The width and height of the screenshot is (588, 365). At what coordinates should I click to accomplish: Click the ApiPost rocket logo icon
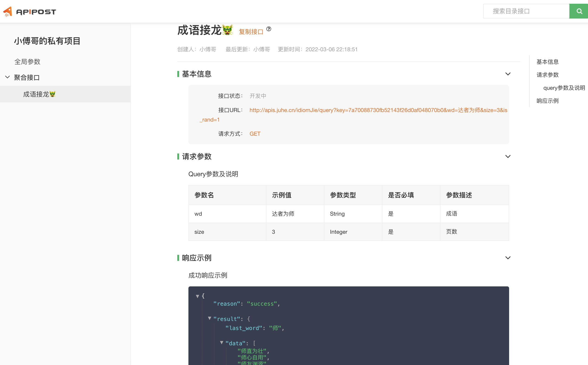pyautogui.click(x=8, y=11)
